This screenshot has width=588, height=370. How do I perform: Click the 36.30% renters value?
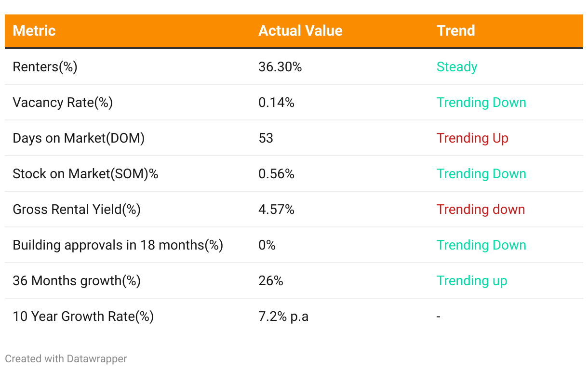coord(280,67)
